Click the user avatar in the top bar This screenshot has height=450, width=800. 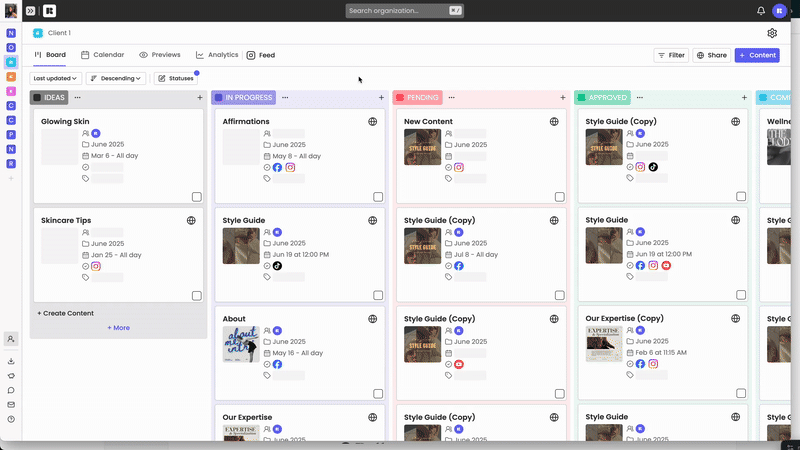coord(779,11)
